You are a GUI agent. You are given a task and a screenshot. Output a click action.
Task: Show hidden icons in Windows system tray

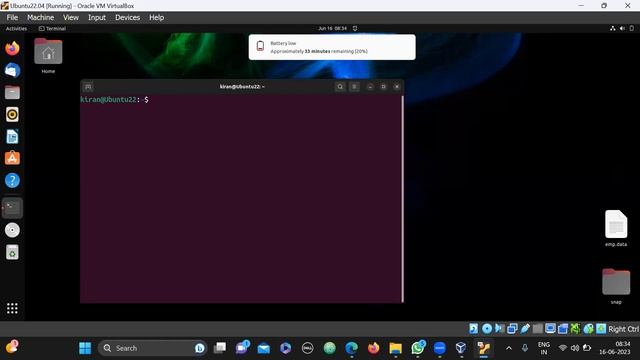point(509,348)
